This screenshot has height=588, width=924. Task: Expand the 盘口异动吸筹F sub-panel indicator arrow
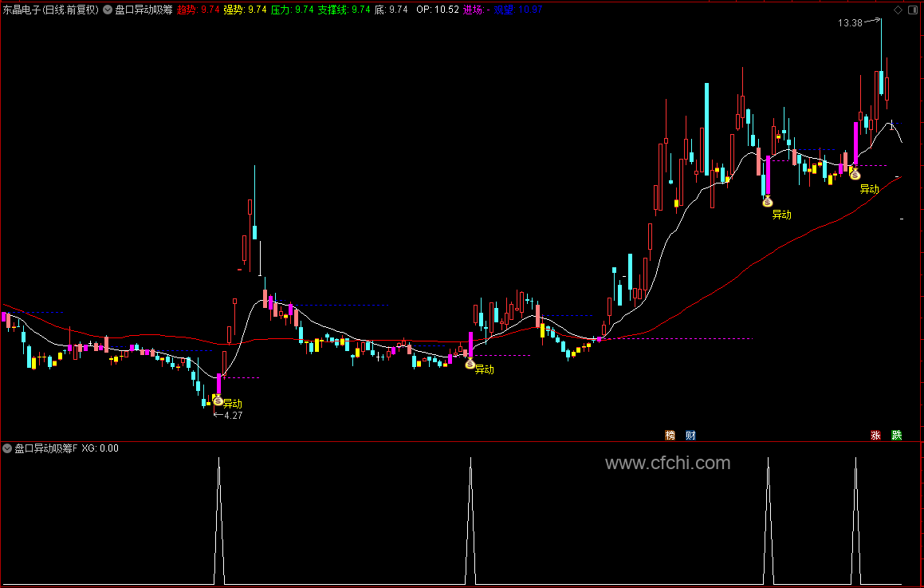click(x=7, y=448)
